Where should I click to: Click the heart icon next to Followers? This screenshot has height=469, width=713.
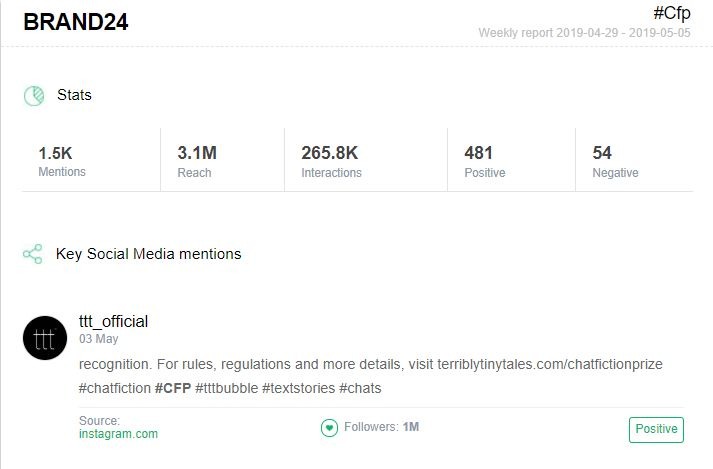pyautogui.click(x=329, y=428)
